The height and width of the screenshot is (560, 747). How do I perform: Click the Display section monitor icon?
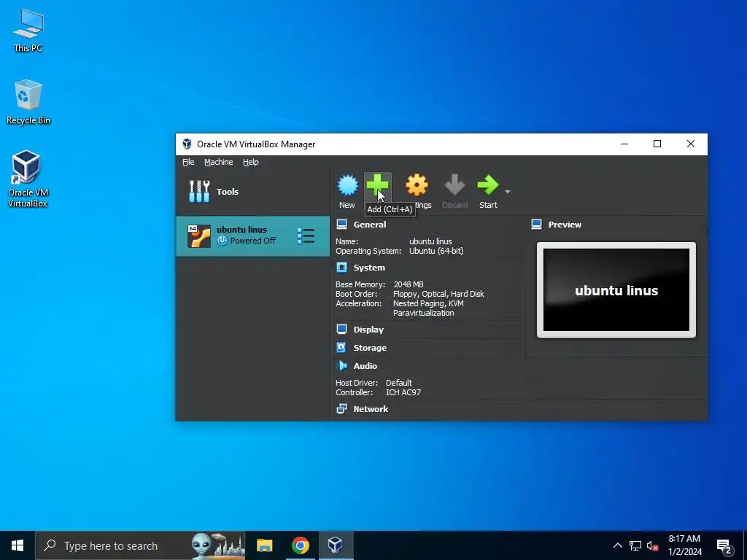tap(341, 329)
